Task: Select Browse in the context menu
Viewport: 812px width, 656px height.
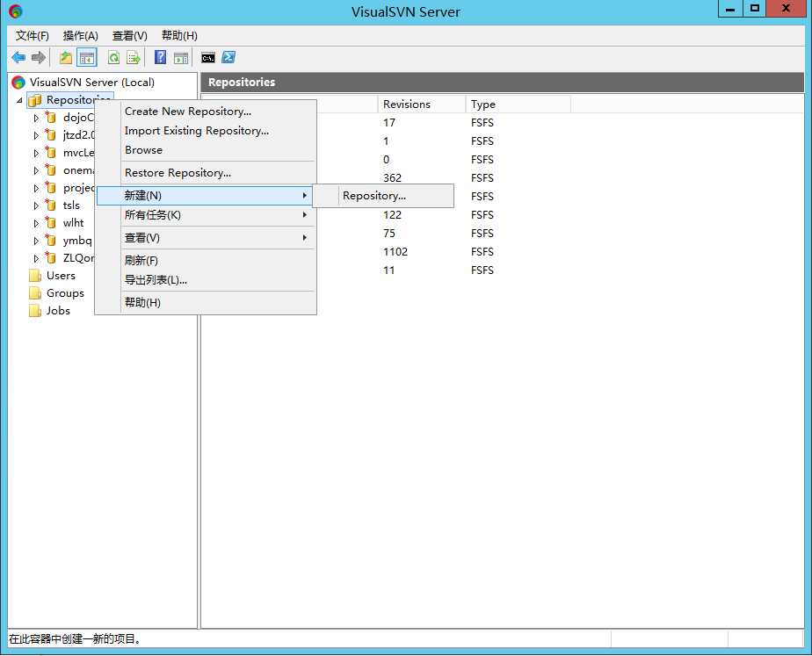Action: pos(206,150)
